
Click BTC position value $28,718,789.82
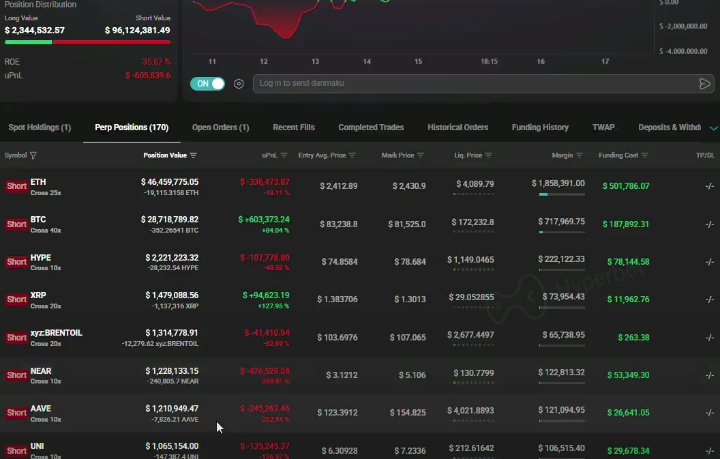click(x=170, y=220)
